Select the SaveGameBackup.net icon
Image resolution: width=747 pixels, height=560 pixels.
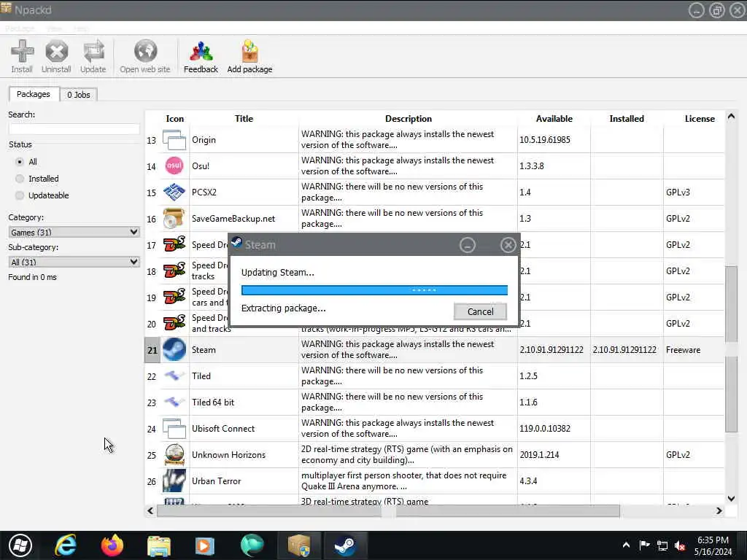click(174, 219)
